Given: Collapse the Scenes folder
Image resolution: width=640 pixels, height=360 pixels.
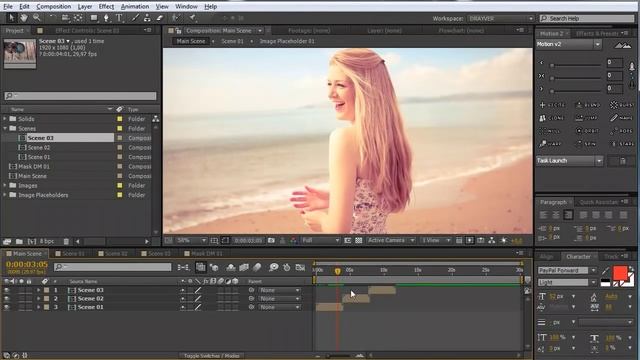Looking at the screenshot, I should click(x=5, y=128).
